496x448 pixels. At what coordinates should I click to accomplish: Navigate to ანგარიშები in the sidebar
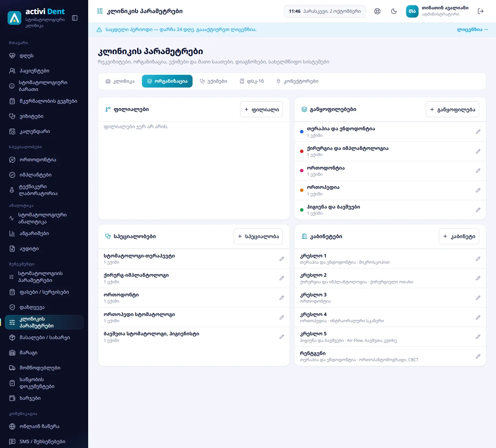[x=44, y=233]
